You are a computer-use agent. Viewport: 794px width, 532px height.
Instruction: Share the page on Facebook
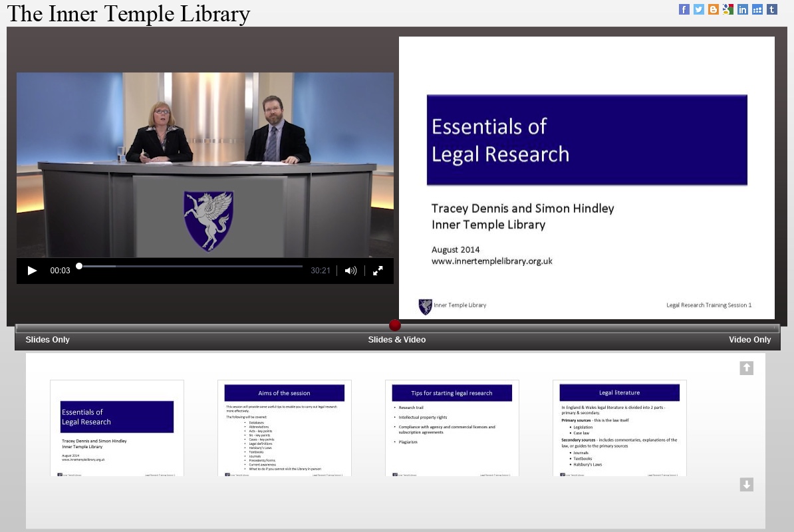(684, 9)
